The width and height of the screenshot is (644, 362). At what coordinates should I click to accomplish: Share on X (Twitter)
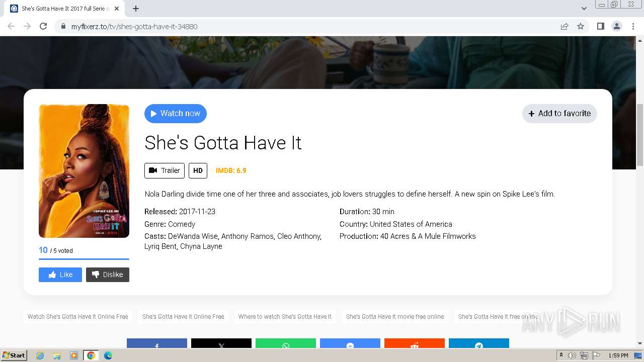221,343
